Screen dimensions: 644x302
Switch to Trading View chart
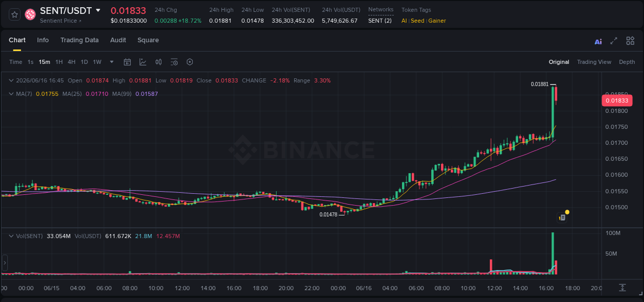[594, 62]
